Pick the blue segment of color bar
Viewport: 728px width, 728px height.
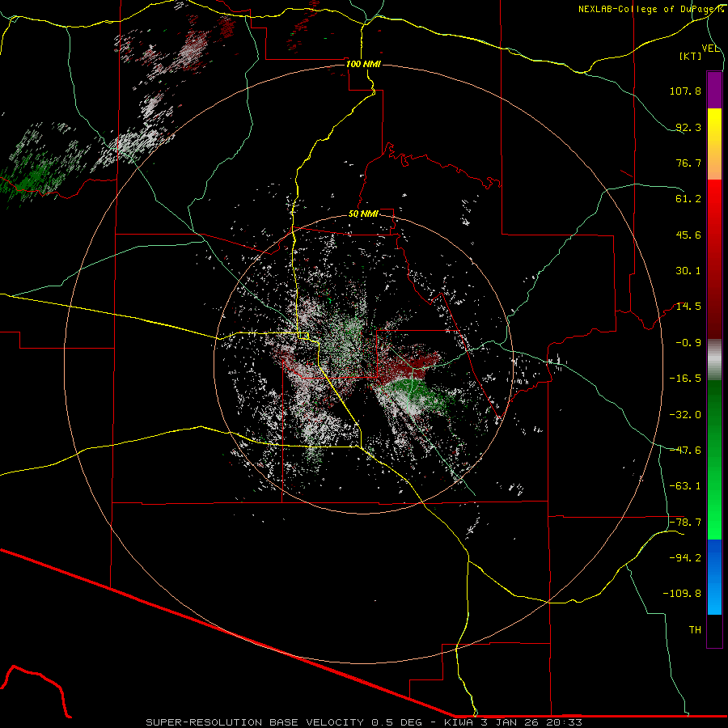(714, 577)
